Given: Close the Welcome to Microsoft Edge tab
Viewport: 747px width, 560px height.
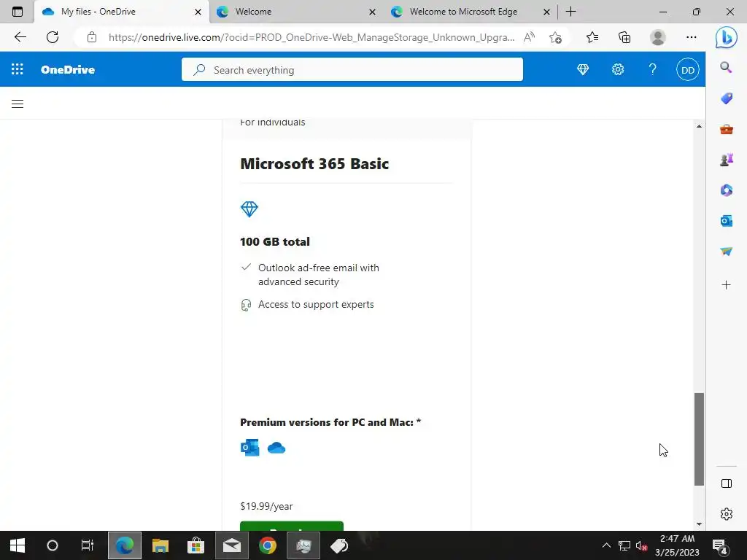Looking at the screenshot, I should pyautogui.click(x=546, y=12).
